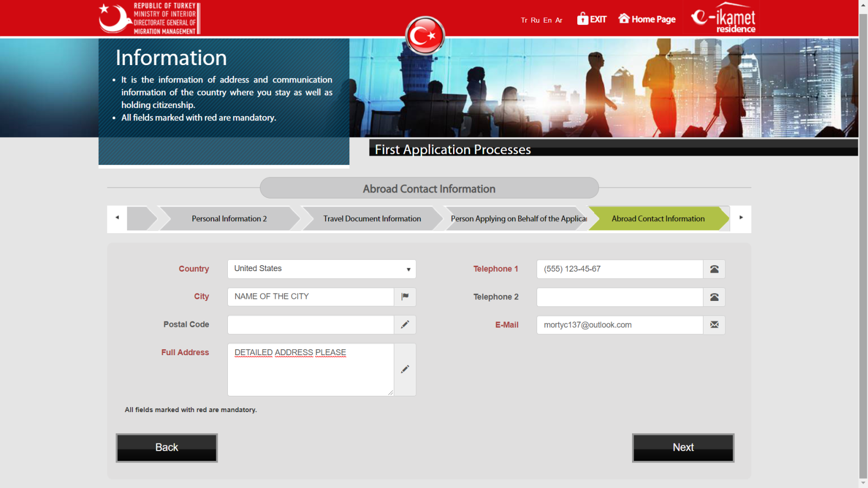Click the phone icon beside Telephone 1
This screenshot has width=868, height=488.
(x=714, y=269)
